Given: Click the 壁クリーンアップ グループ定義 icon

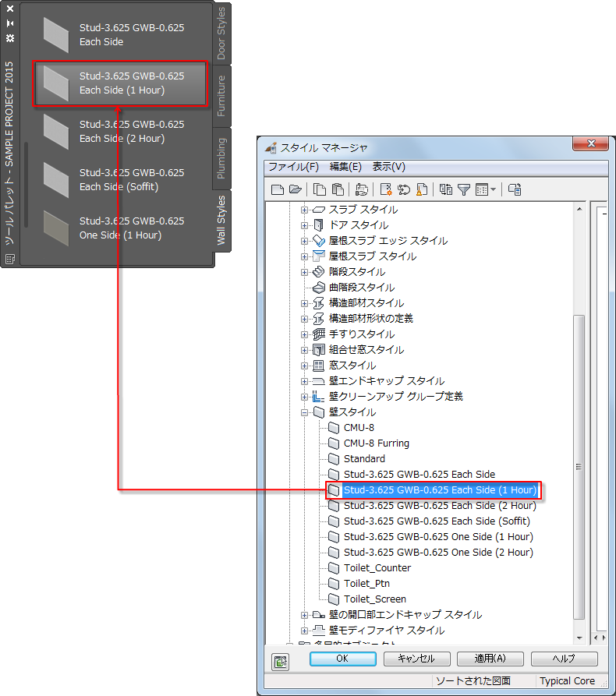Looking at the screenshot, I should 318,397.
